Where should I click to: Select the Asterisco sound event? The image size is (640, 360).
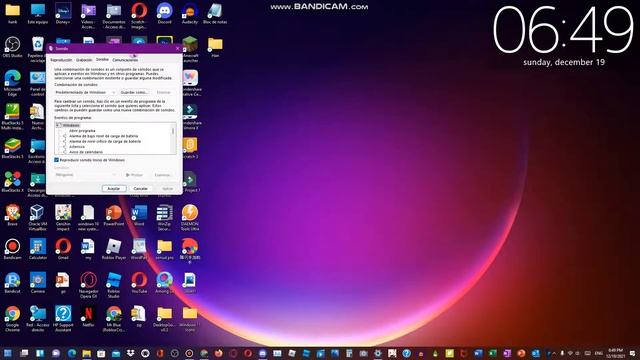click(x=77, y=147)
